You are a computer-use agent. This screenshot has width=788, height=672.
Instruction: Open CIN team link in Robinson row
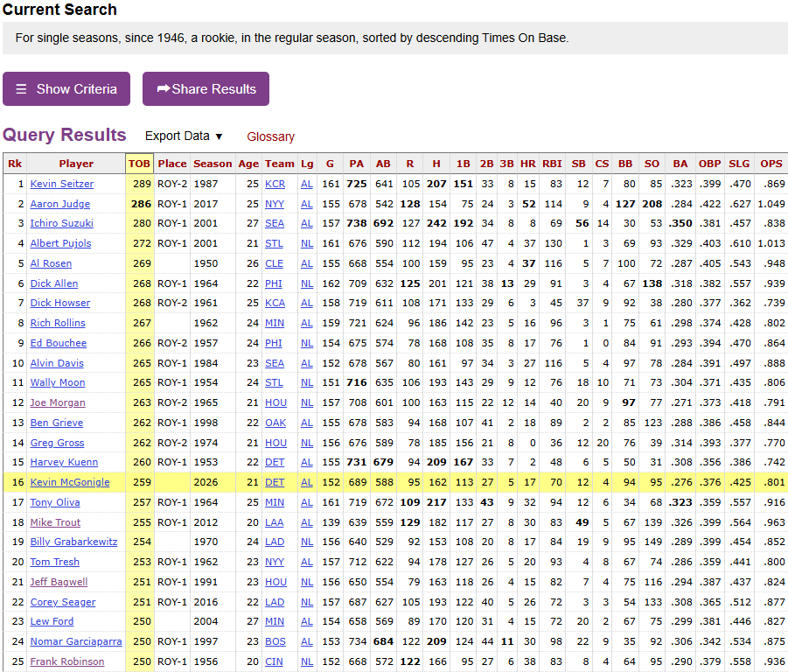(x=274, y=661)
